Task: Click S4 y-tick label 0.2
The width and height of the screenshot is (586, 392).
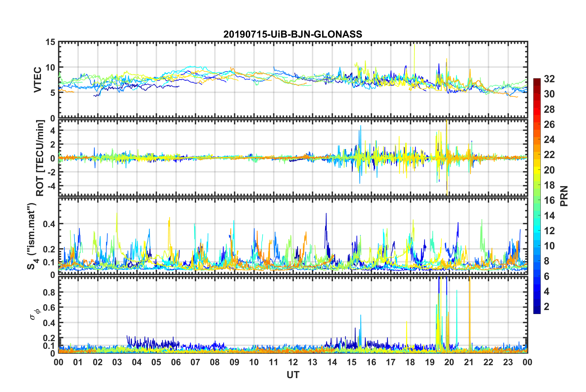Action: [49, 249]
